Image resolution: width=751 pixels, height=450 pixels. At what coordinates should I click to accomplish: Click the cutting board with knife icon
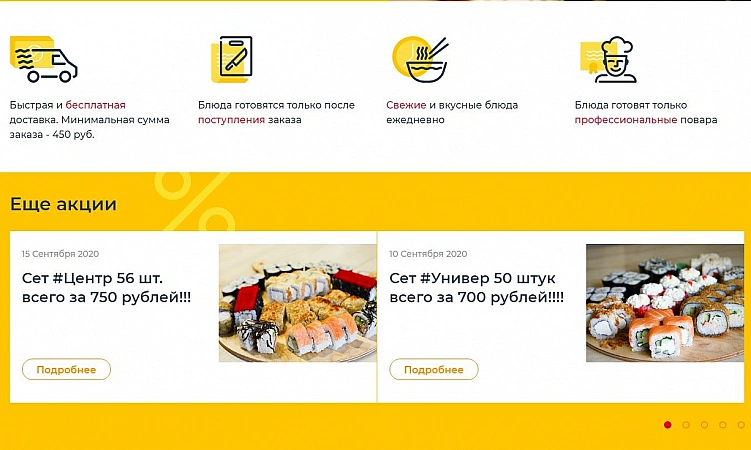click(x=232, y=59)
